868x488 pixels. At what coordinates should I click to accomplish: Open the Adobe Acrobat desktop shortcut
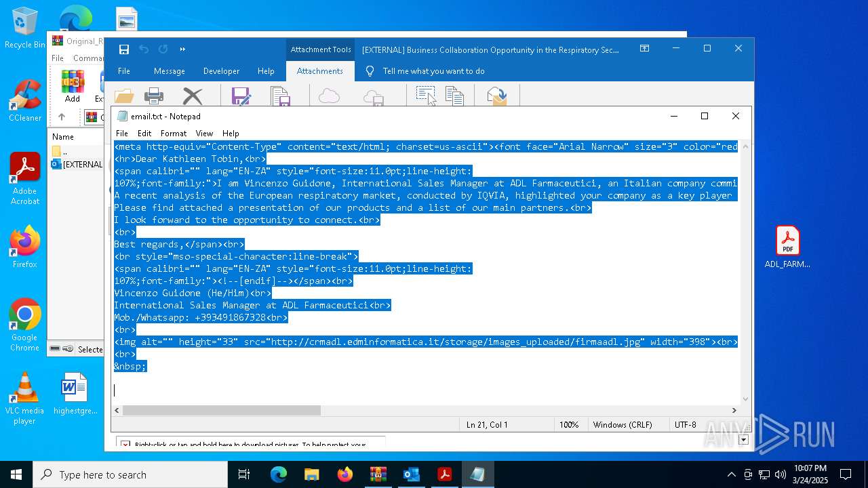click(25, 179)
